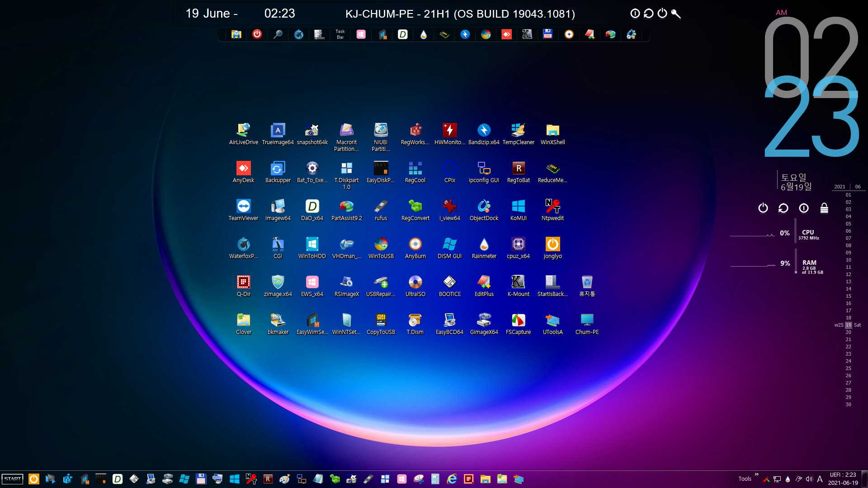The image size is (868, 488).
Task: Open EasyBCD64 desktop shortcut
Action: 449,324
